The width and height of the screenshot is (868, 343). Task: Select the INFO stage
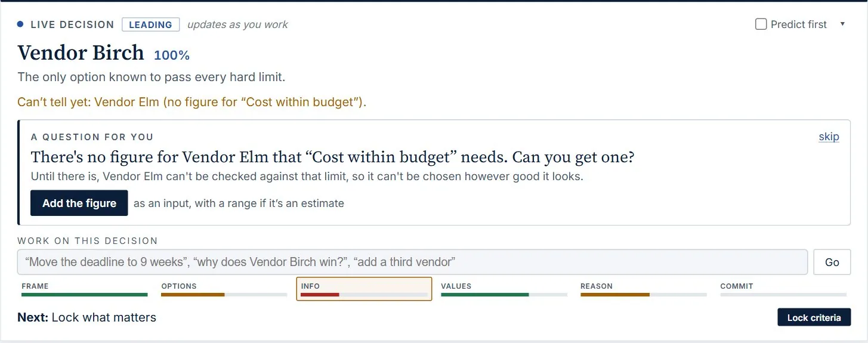pyautogui.click(x=364, y=289)
